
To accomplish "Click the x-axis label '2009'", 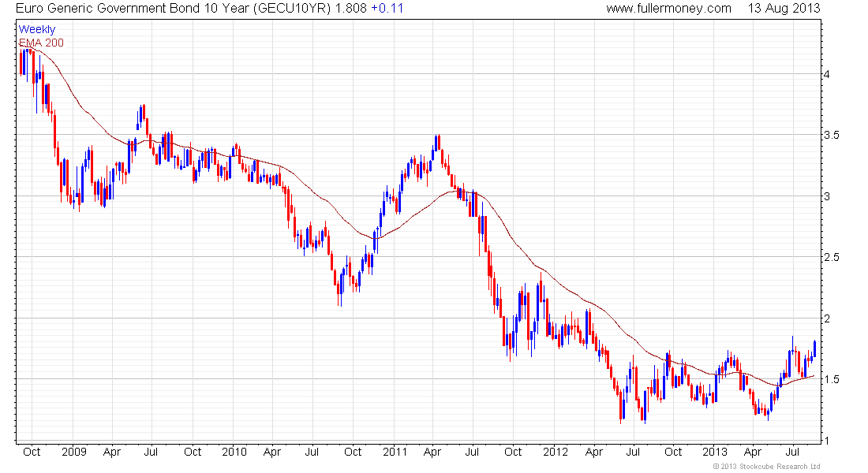I will tap(74, 452).
